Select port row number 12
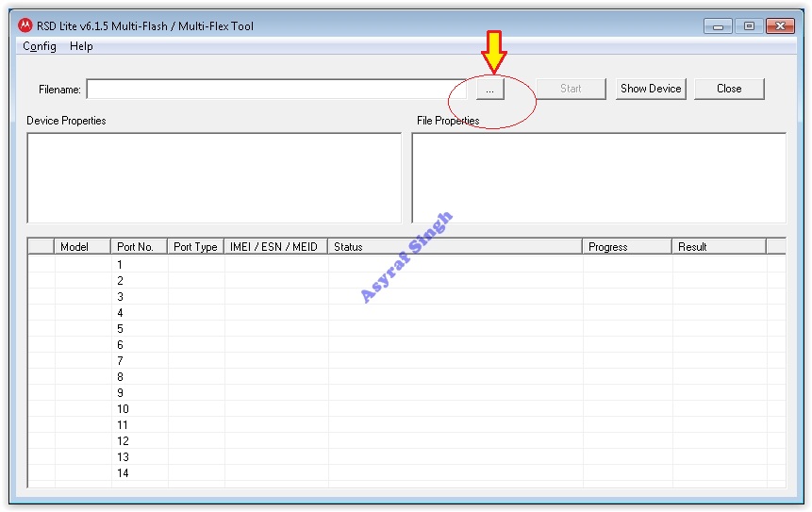 (406, 441)
